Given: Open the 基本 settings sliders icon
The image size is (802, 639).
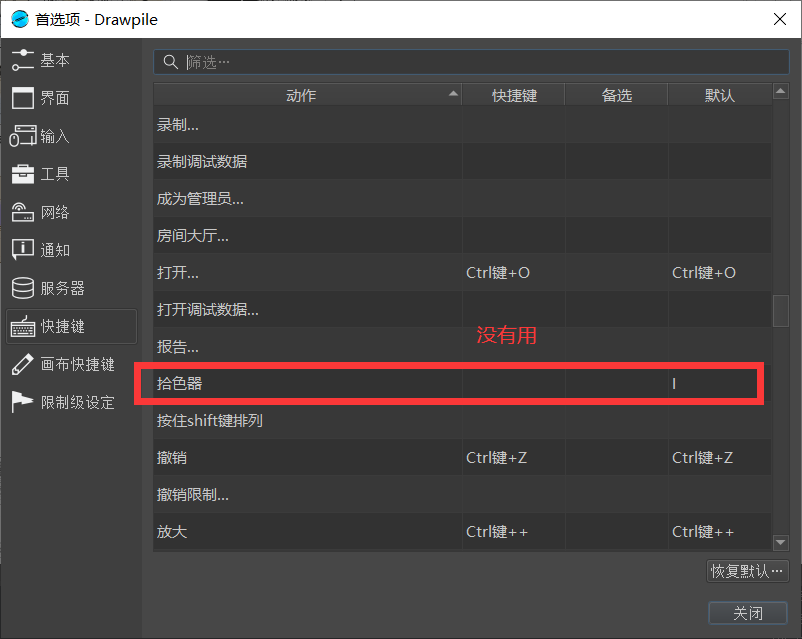Looking at the screenshot, I should pyautogui.click(x=23, y=60).
